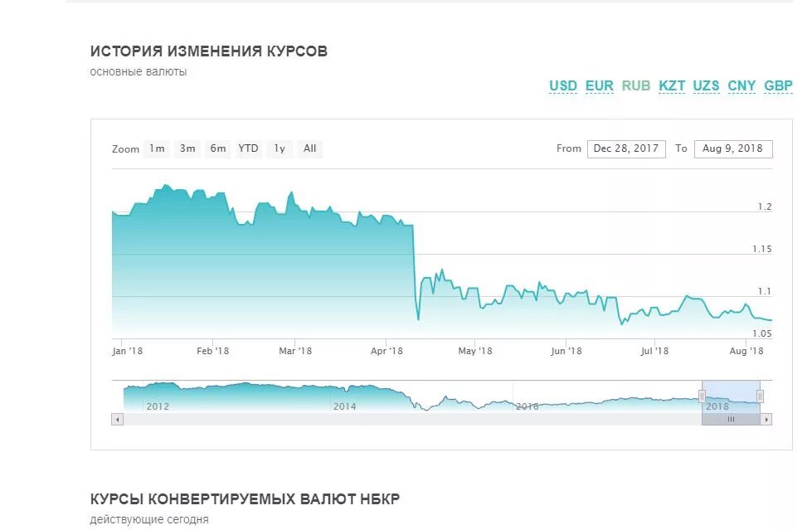Click the navigator scroll-left arrow

[118, 419]
